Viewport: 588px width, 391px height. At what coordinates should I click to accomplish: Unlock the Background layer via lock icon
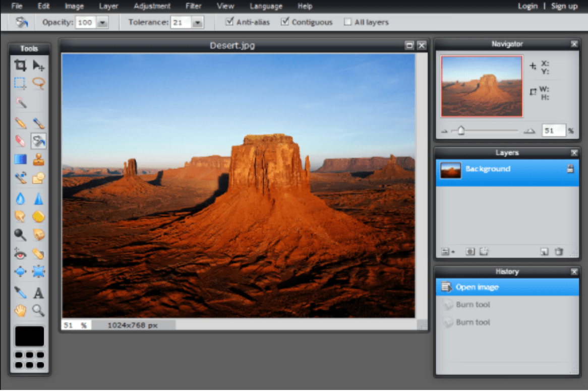(570, 168)
